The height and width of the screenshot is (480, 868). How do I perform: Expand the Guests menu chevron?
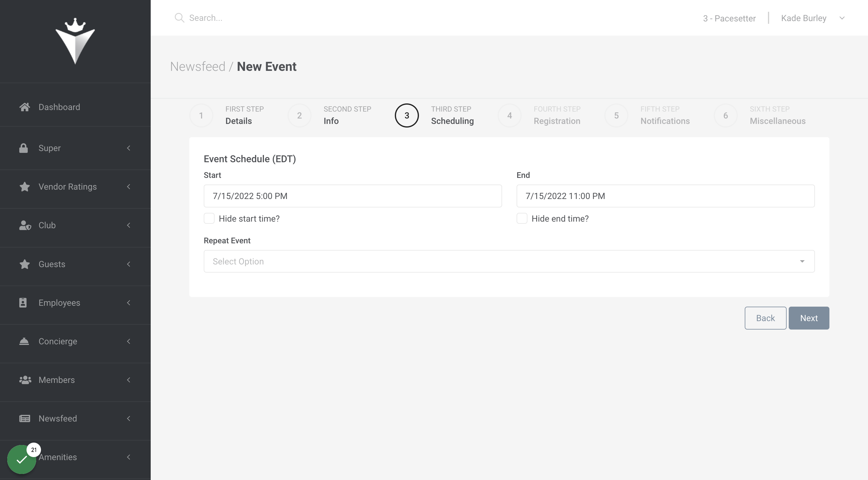pyautogui.click(x=128, y=264)
